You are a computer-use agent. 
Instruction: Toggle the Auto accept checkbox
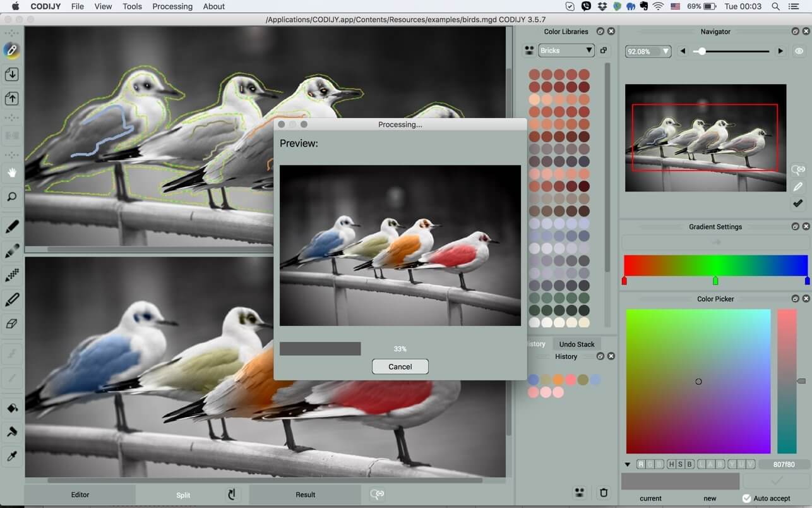point(746,499)
